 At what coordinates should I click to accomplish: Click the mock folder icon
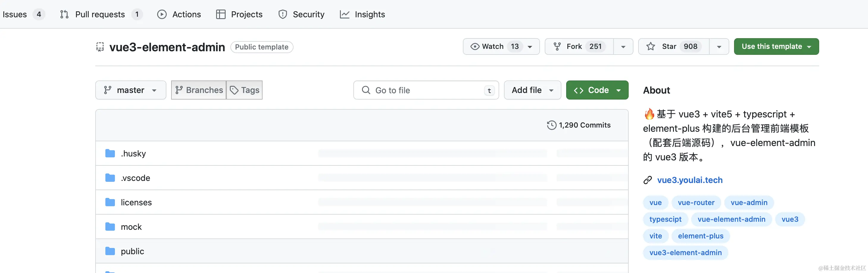coord(110,227)
